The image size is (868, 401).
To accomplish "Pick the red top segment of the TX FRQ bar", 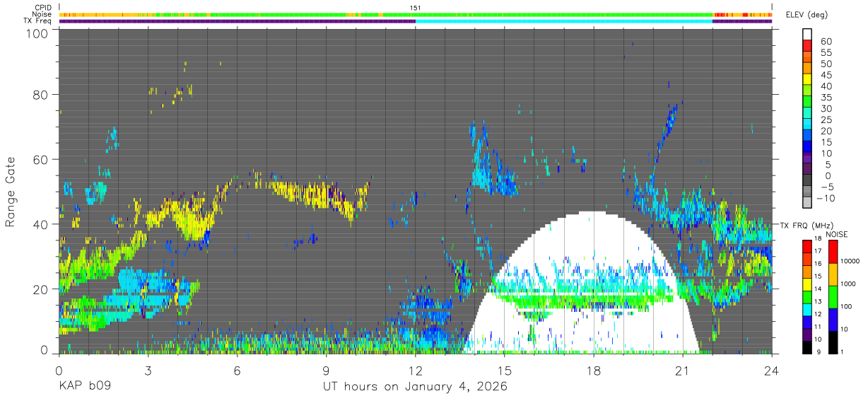I will pyautogui.click(x=807, y=247).
